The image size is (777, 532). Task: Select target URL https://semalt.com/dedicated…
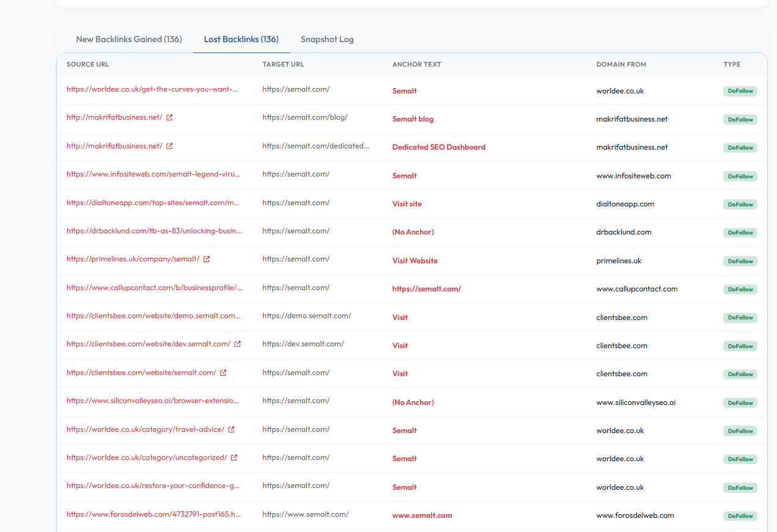[x=316, y=146]
